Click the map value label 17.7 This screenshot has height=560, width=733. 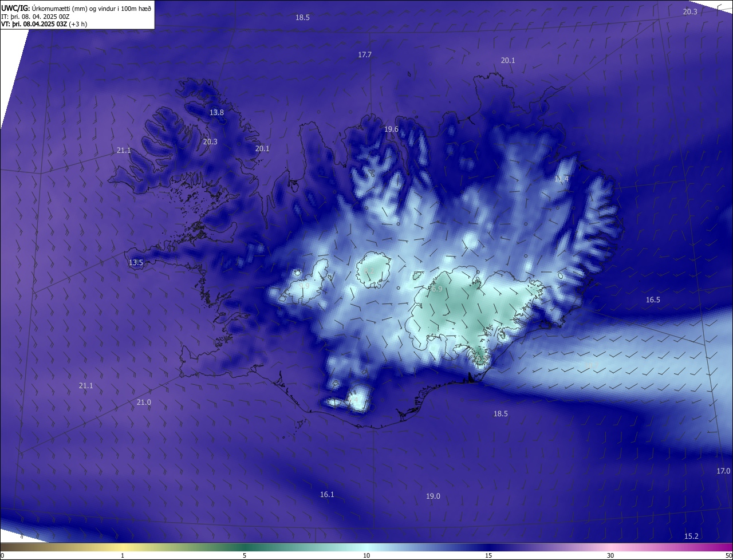coord(365,55)
